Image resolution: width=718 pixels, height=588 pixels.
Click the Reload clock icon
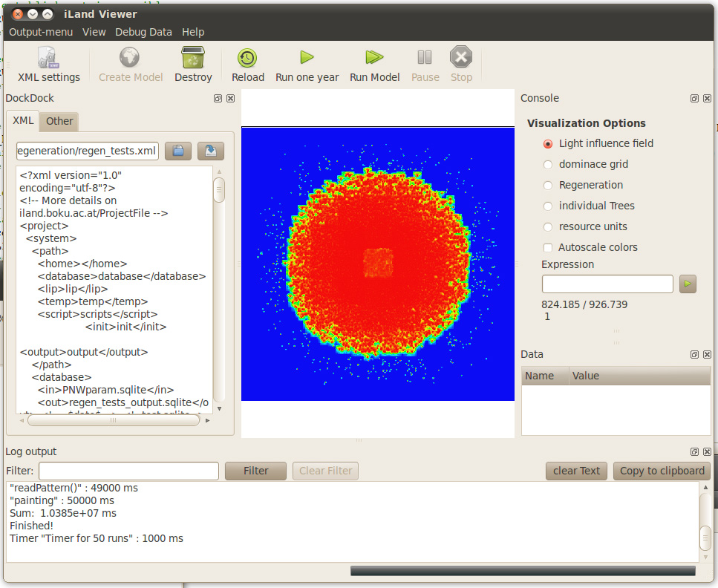[x=247, y=58]
